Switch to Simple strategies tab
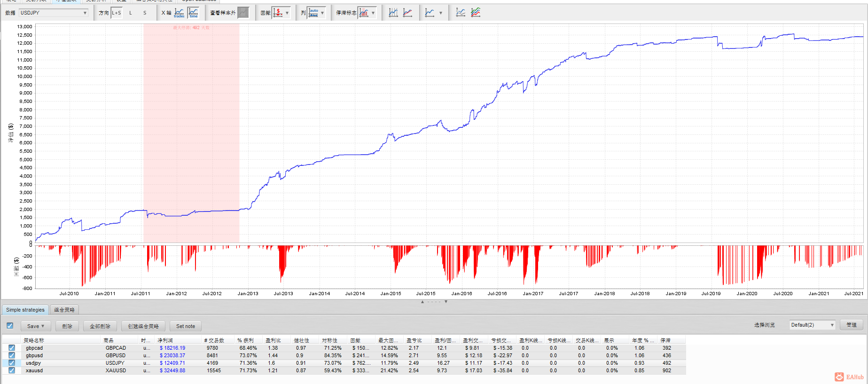868x384 pixels. pos(25,310)
